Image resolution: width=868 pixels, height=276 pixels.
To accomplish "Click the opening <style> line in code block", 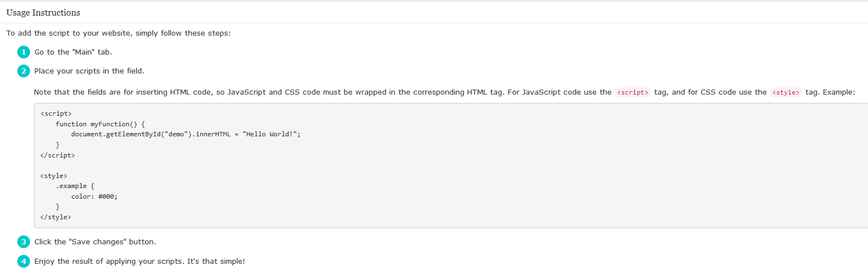I will pyautogui.click(x=54, y=176).
